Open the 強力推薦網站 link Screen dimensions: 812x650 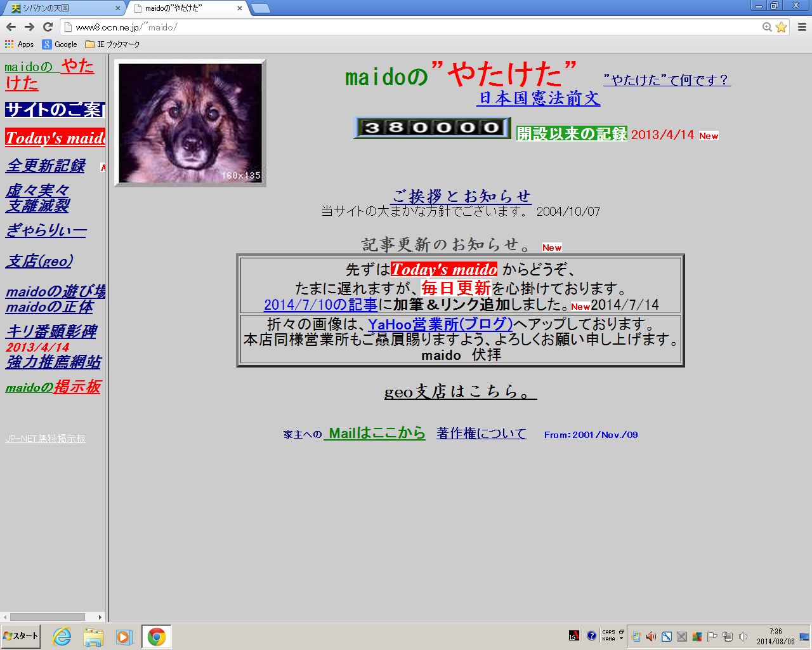(53, 362)
